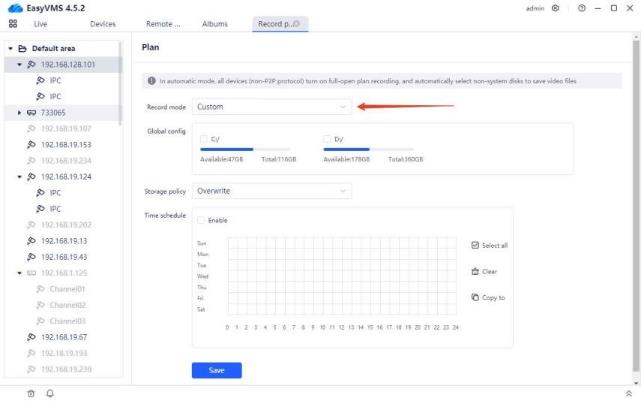
Task: Open settings gear next to admin
Action: 556,8
